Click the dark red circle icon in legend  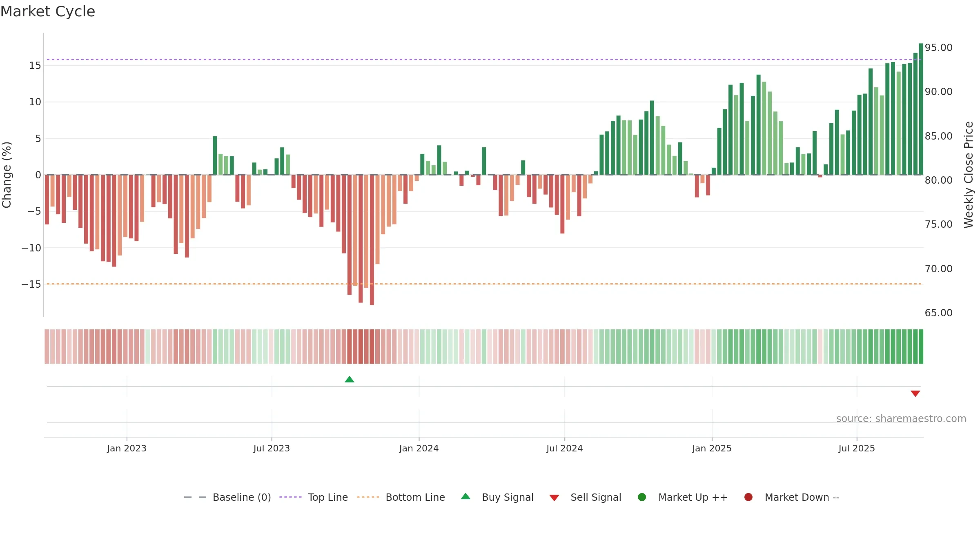(x=748, y=497)
